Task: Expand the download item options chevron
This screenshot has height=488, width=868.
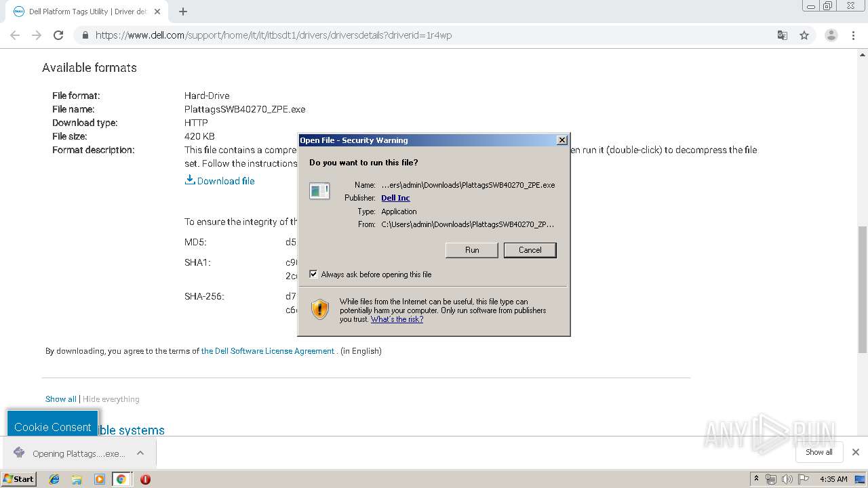Action: (140, 453)
